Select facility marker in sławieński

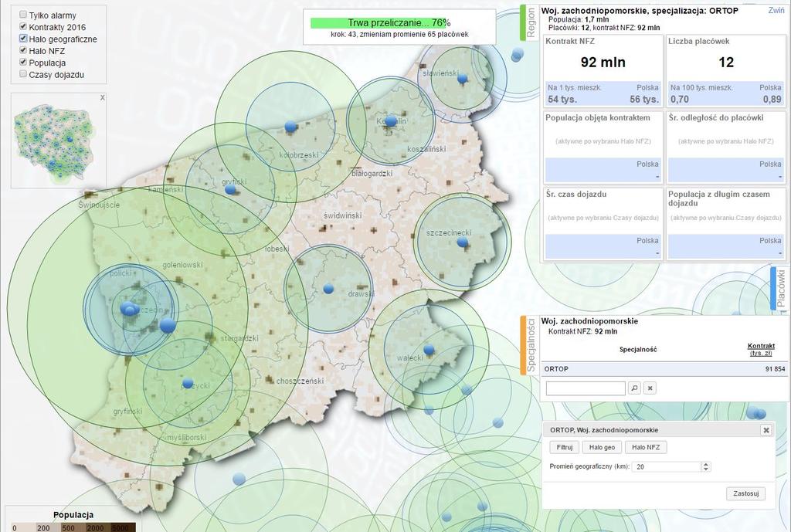click(462, 79)
